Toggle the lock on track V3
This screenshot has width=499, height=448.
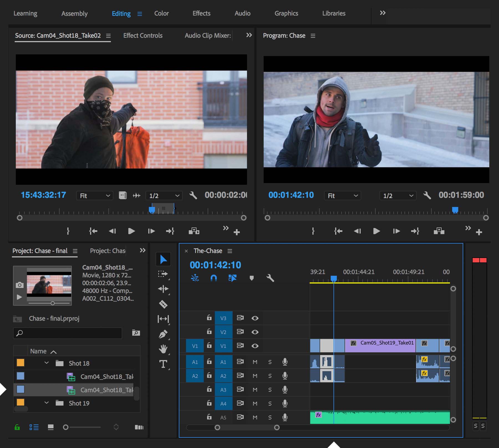(209, 318)
